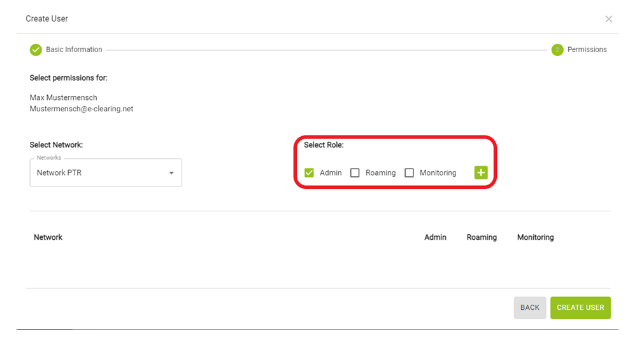Click the Network column header

point(48,237)
